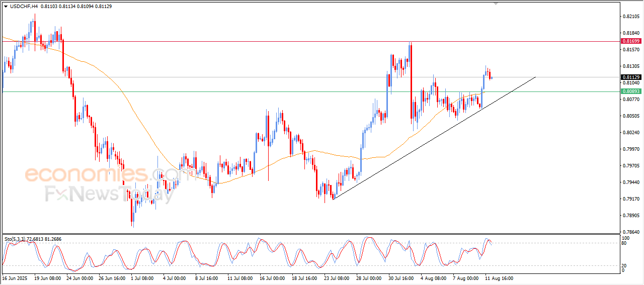Screen dimensions: 644x285
Task: Click the stochastic 100 level label
Action: click(625, 238)
